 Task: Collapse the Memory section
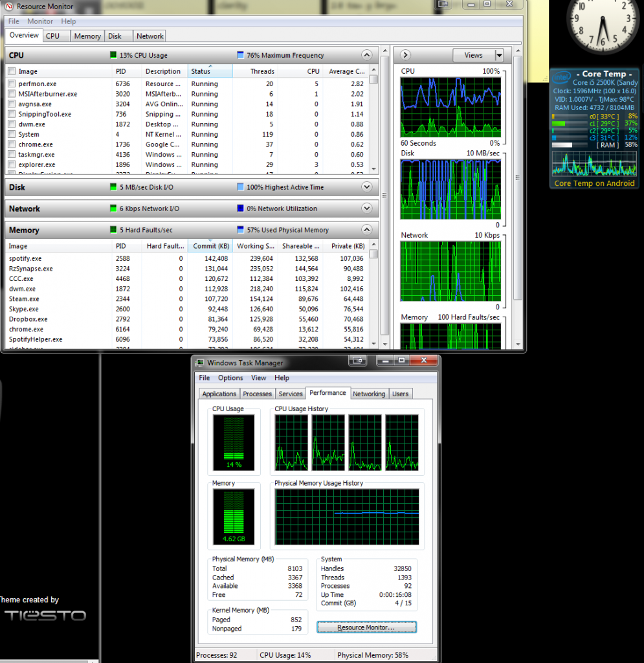click(x=367, y=230)
